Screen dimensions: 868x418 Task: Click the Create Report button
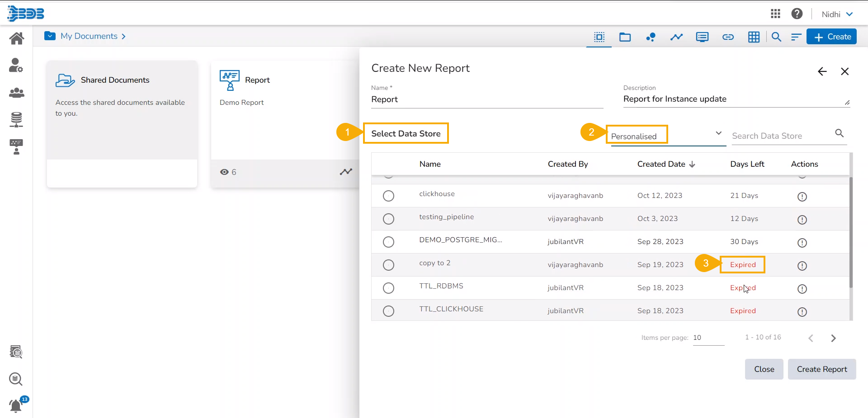821,369
